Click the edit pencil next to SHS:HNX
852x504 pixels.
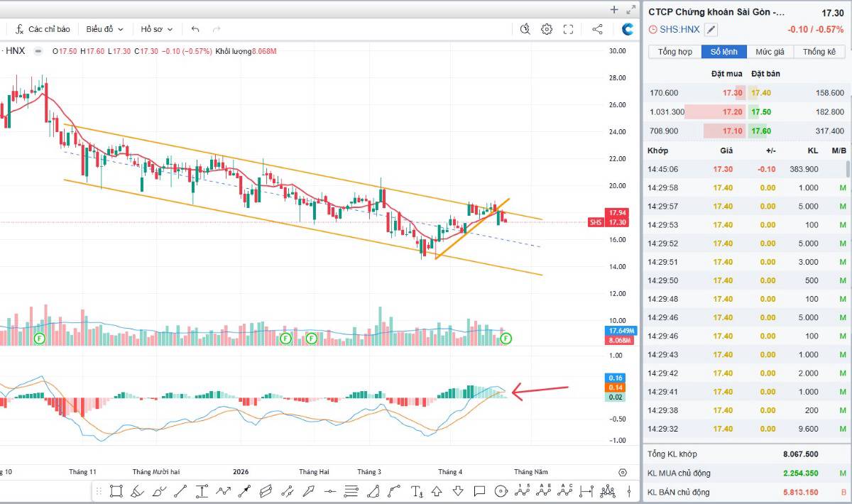[x=711, y=30]
